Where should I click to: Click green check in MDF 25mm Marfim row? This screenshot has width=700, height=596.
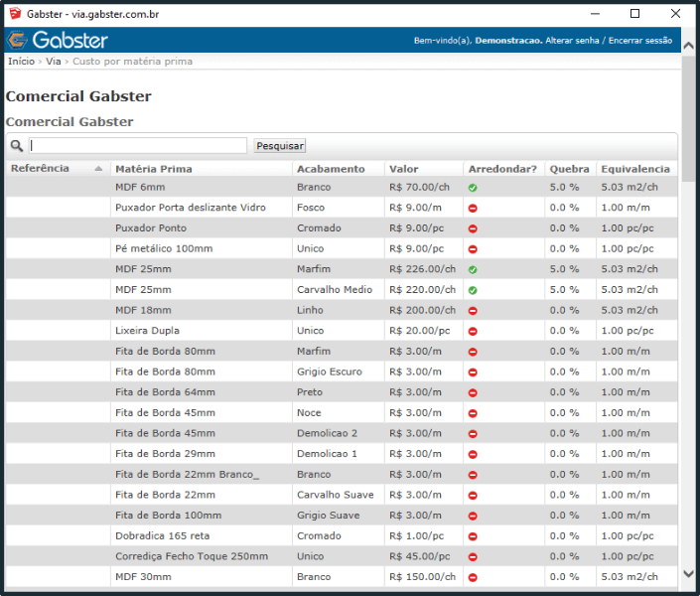click(x=473, y=270)
